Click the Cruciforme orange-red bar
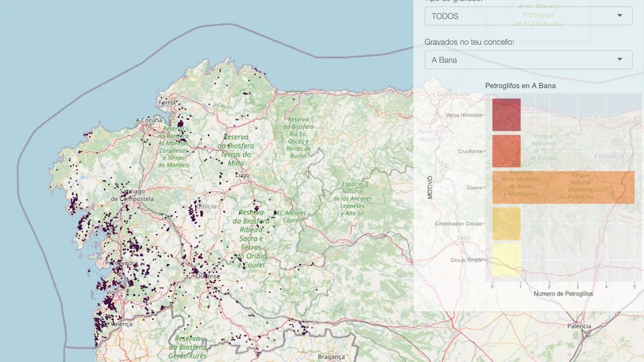The height and width of the screenshot is (362, 644). (506, 151)
